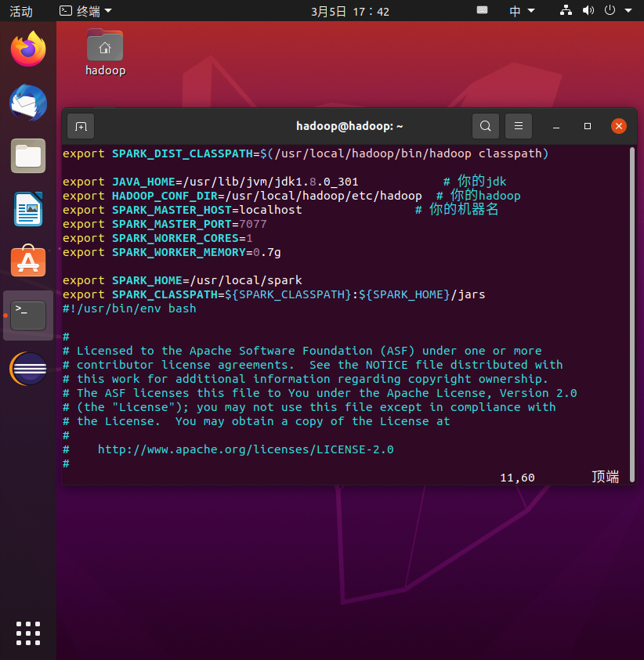Click the terminal title hadoop@hadoop: ~
The image size is (644, 660).
coord(349,126)
